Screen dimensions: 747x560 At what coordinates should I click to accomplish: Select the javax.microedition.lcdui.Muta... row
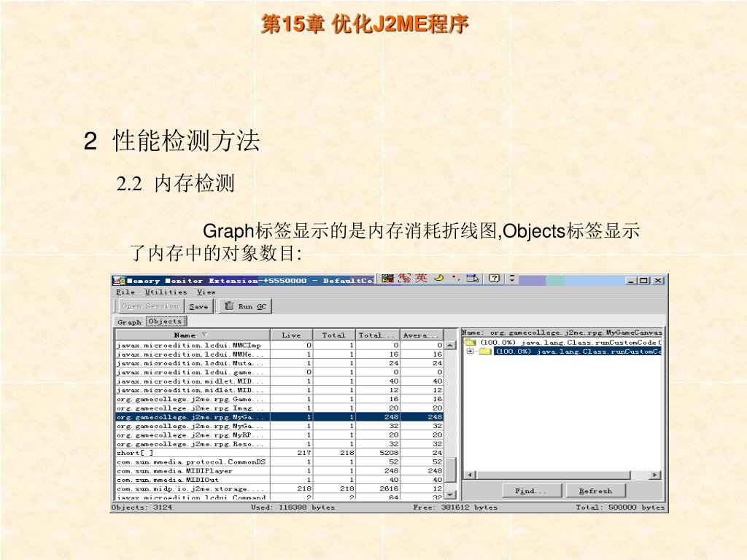[x=279, y=363]
